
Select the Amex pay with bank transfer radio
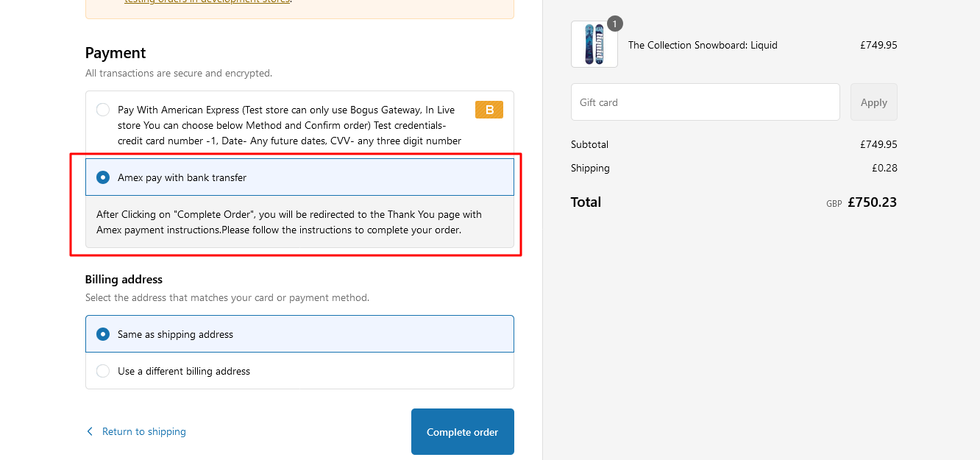pos(103,177)
